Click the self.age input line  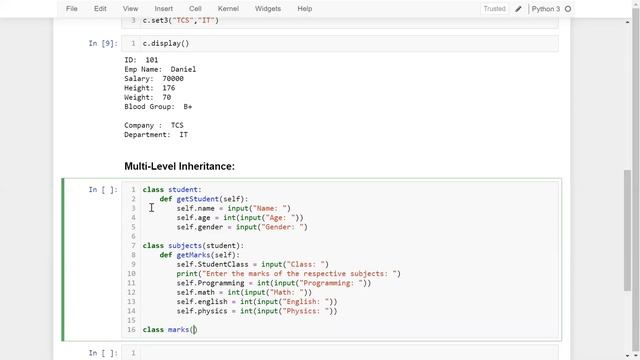240,218
